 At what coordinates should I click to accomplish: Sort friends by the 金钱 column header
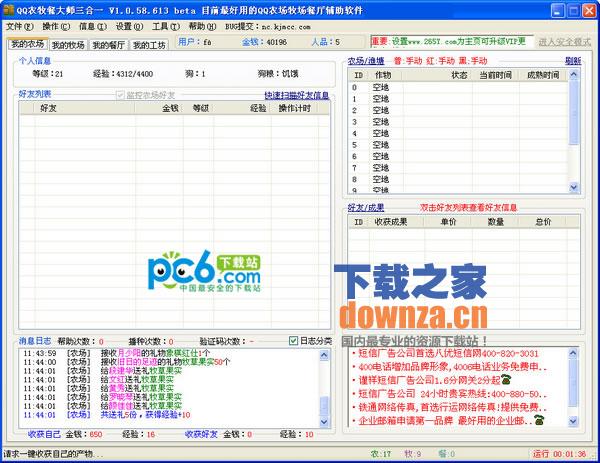tap(159, 108)
